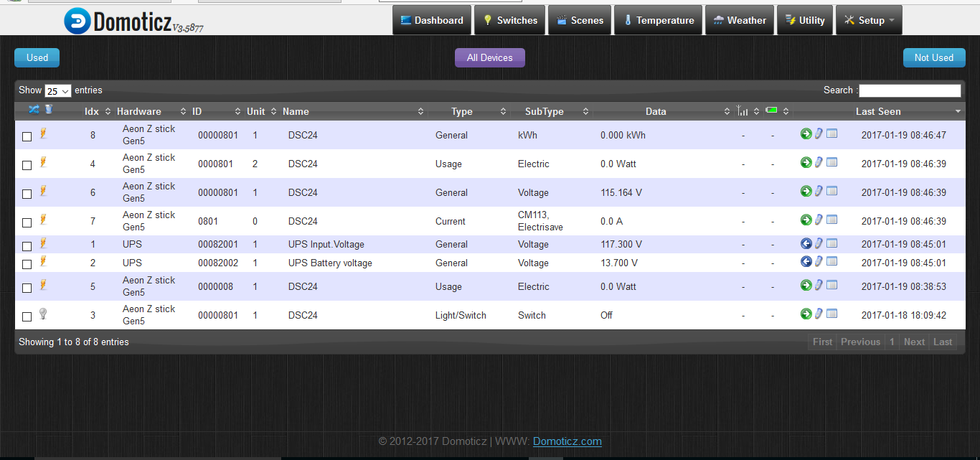Switch to the Temperature tab
This screenshot has height=460, width=980.
click(657, 19)
